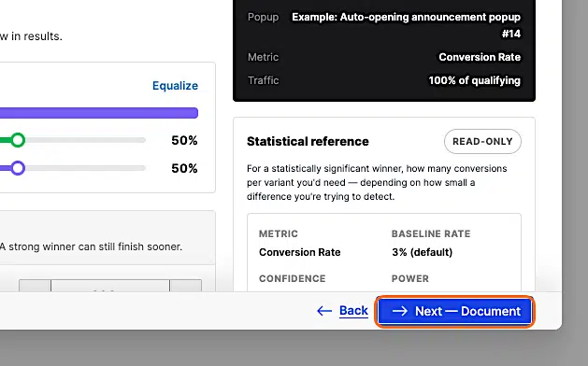Click the 50% value beside green slider
The width and height of the screenshot is (588, 366).
[184, 140]
